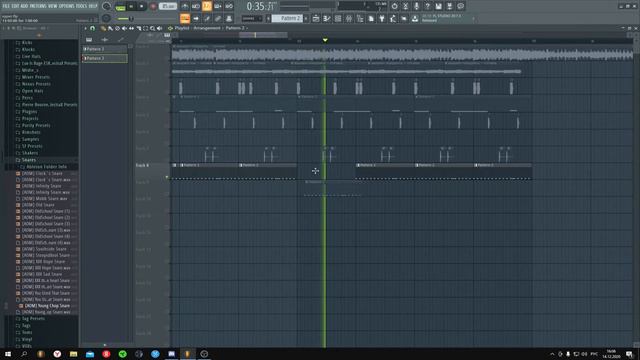
Task: Open the mixer view icon
Action: (349, 18)
